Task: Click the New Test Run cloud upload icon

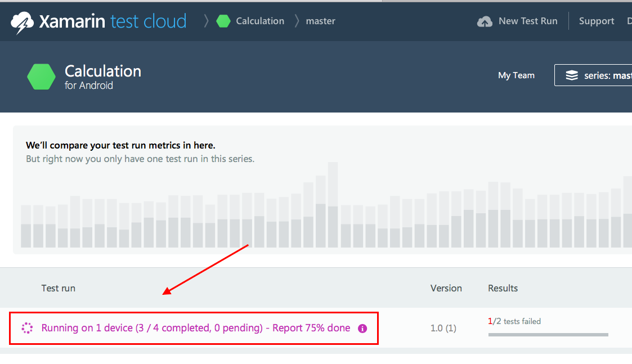Action: point(485,21)
